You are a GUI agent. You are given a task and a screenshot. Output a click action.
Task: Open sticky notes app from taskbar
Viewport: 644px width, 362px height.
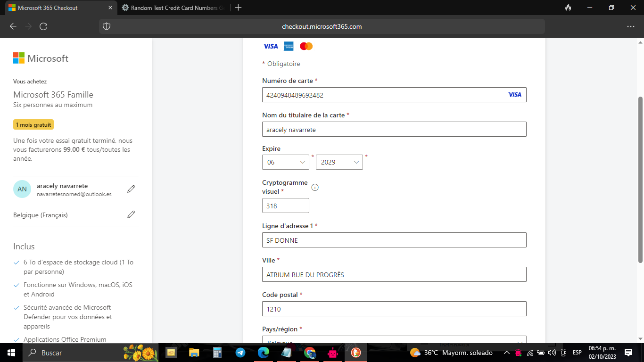(171, 353)
